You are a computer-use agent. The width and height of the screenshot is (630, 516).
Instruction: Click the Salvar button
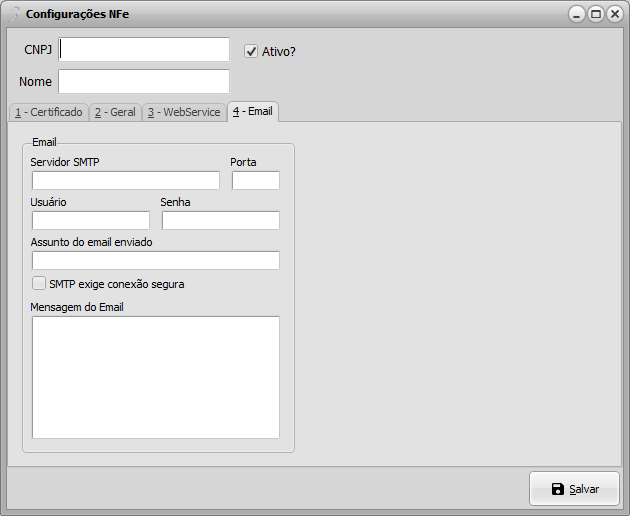coord(575,489)
